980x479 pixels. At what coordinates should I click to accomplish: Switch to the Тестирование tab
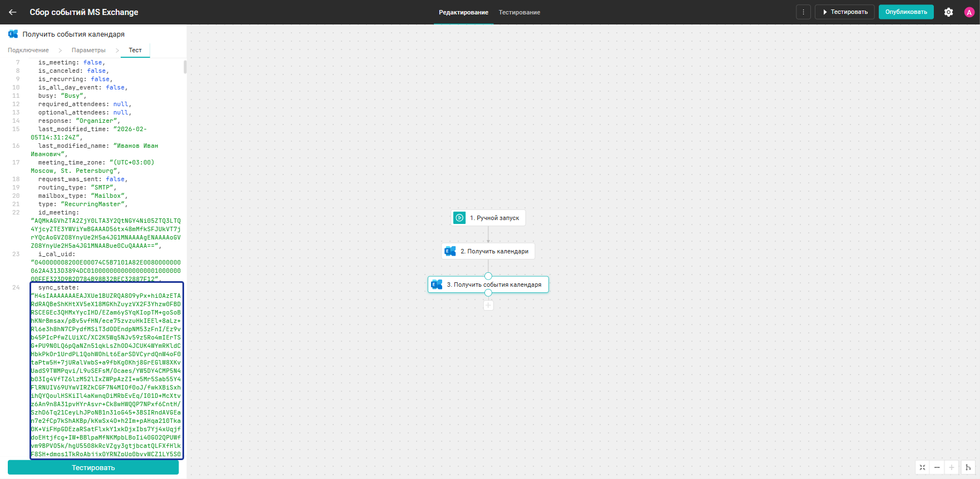point(519,12)
